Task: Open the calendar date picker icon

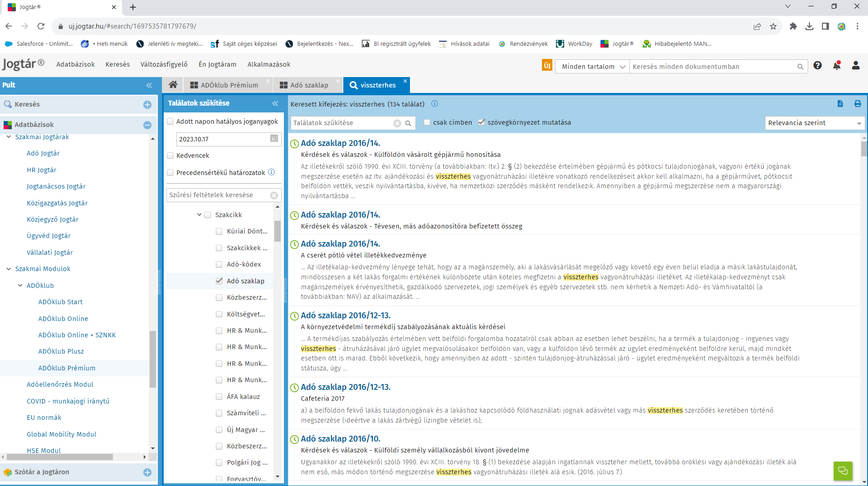Action: [274, 139]
